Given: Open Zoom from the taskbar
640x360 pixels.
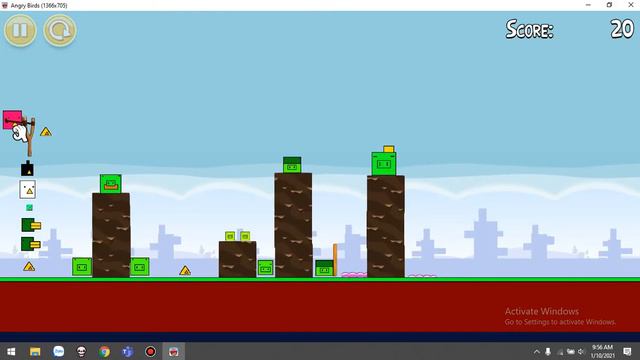Looking at the screenshot, I should pos(58,351).
